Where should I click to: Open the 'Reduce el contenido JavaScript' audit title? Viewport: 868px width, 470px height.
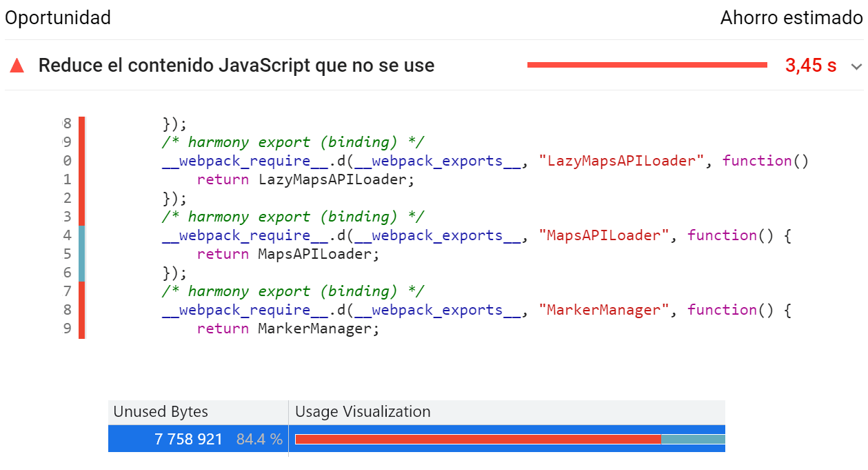[236, 66]
